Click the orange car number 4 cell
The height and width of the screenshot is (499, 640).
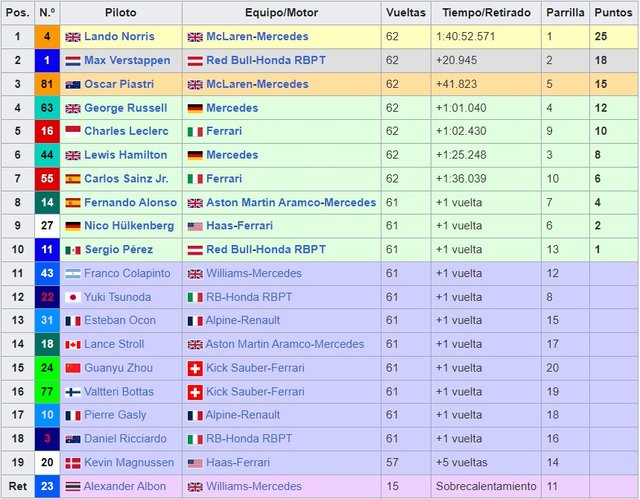(x=47, y=37)
